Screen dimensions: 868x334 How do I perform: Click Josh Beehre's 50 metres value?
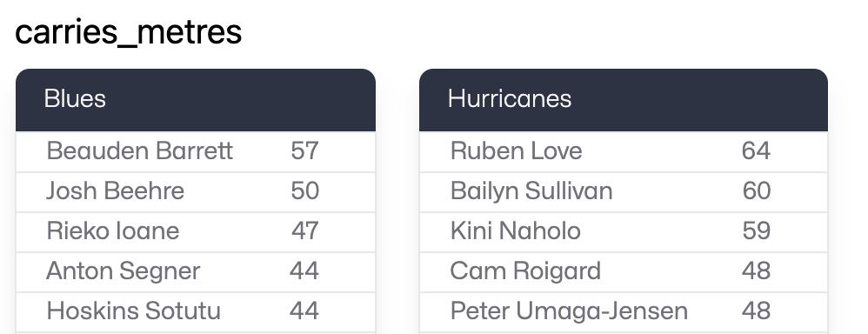click(304, 191)
